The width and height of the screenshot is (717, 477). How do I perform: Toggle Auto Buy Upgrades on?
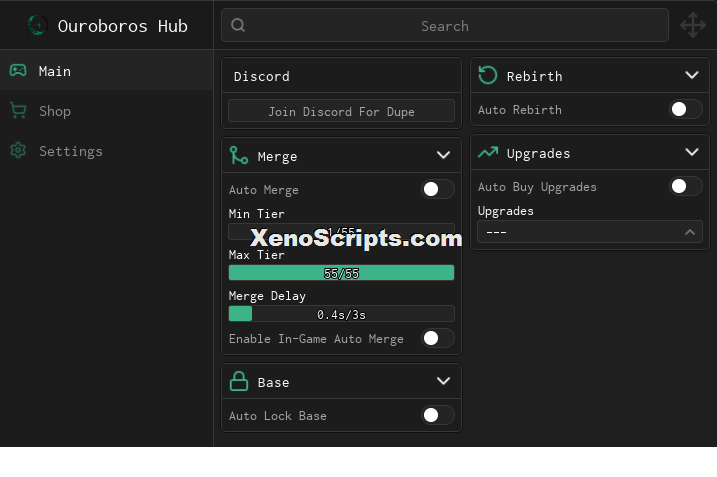click(686, 186)
